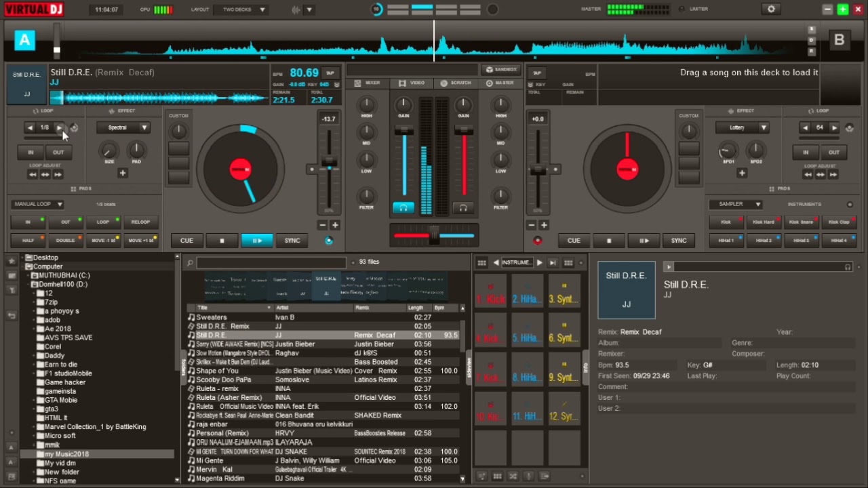Click deck A pitch minus button
Image resolution: width=868 pixels, height=488 pixels.
pos(323,225)
